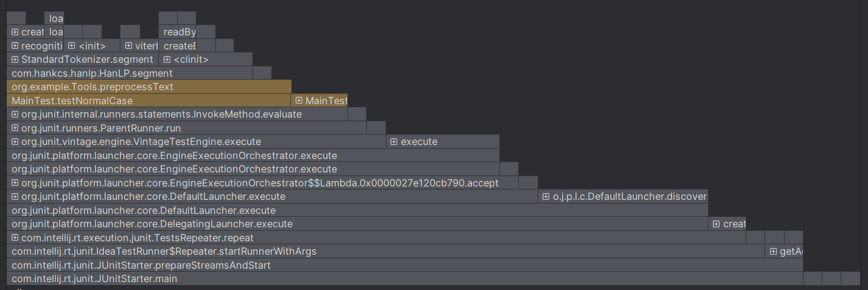
Task: Click plus icon on highlighted MainTest frame
Action: point(299,101)
